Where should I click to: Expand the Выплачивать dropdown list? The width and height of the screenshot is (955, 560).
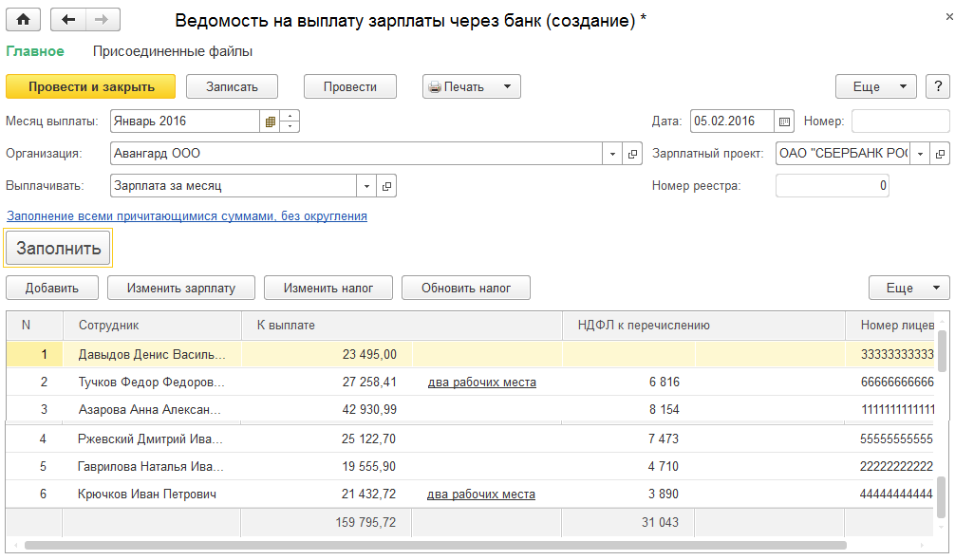point(366,186)
